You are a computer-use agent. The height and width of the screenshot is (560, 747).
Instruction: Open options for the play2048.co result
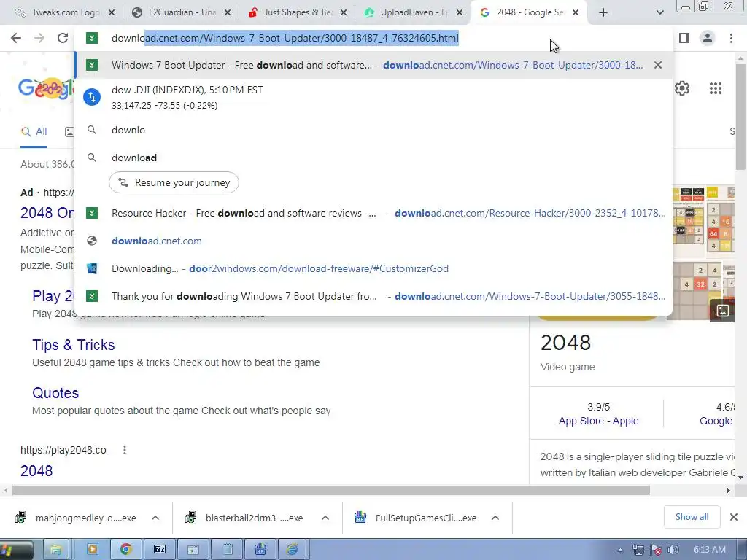[124, 449]
